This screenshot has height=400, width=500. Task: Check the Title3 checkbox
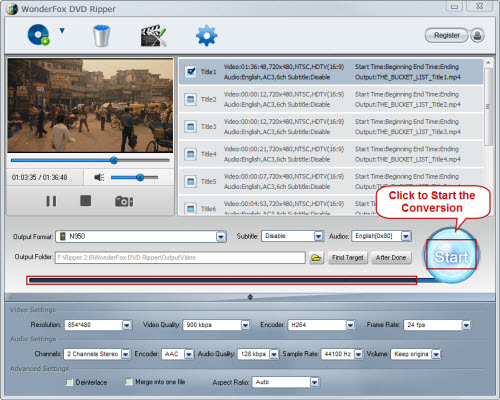[x=191, y=126]
